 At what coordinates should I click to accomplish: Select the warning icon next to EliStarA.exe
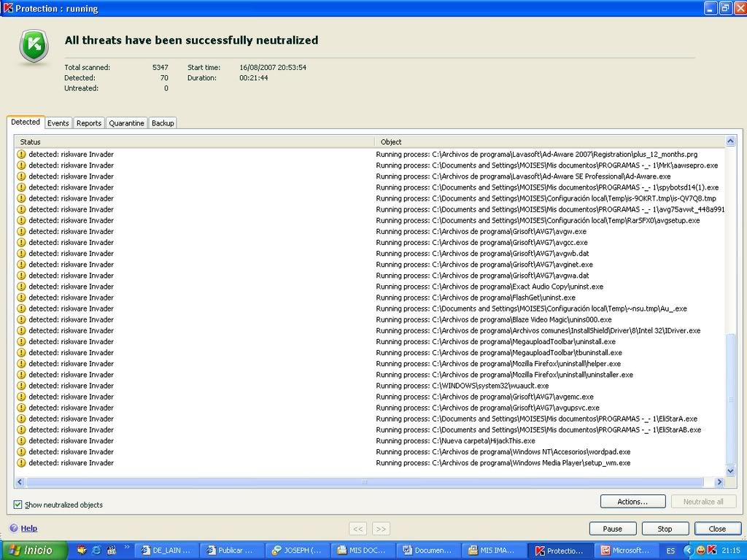(21, 419)
